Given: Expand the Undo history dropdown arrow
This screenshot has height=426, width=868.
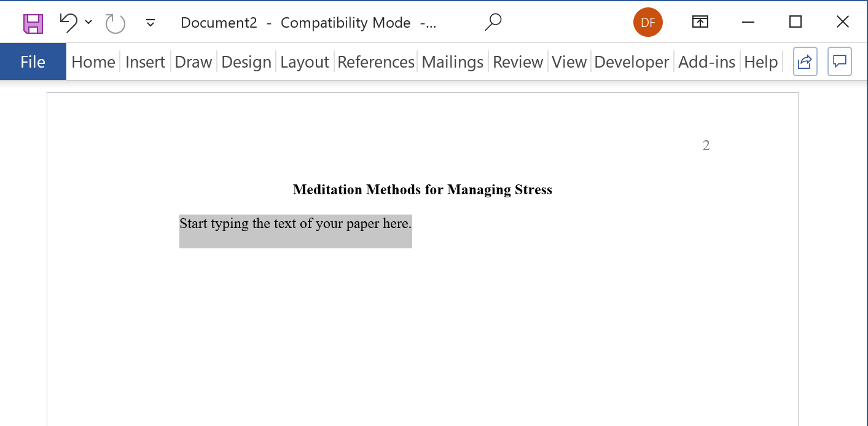Looking at the screenshot, I should (x=88, y=23).
